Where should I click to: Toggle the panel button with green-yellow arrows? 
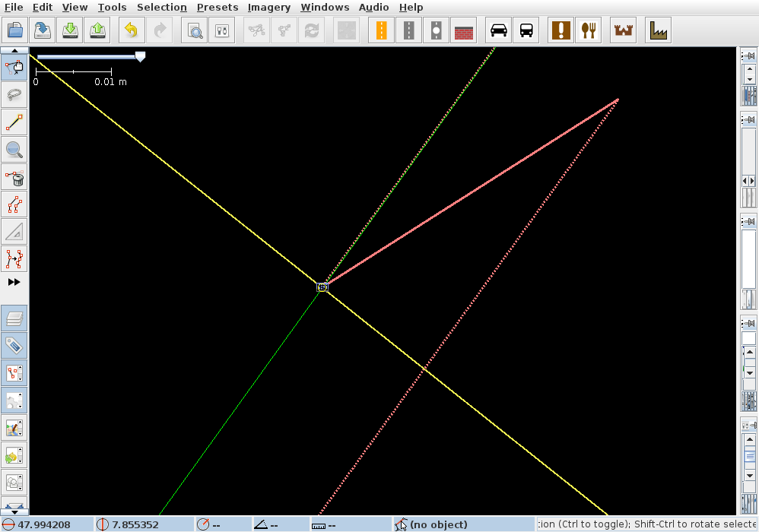pos(14,455)
